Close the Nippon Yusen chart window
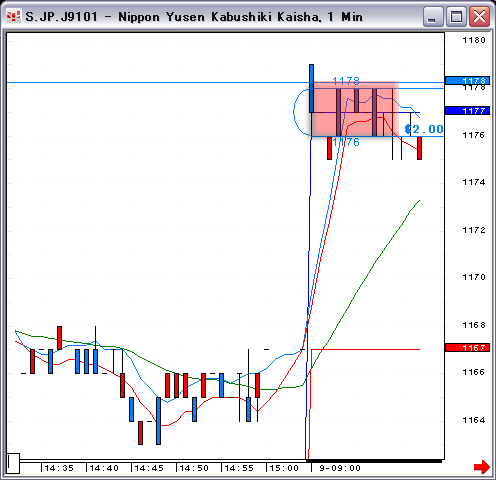 479,17
